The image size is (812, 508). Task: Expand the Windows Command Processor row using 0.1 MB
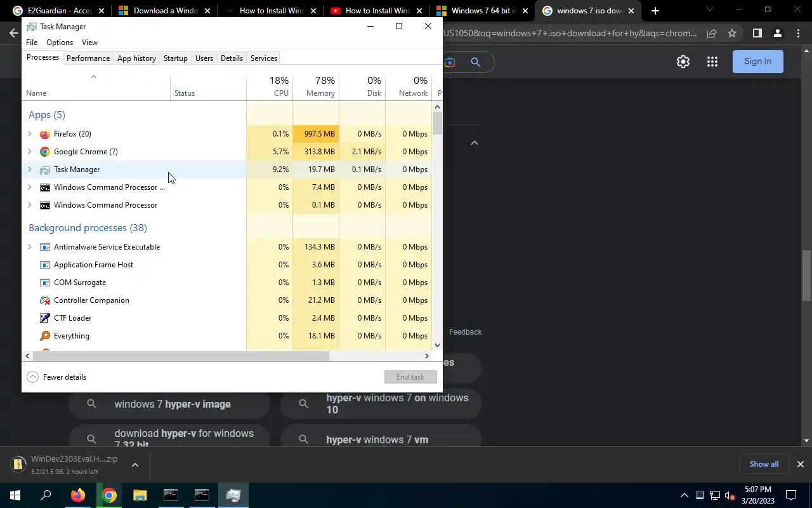tap(29, 205)
